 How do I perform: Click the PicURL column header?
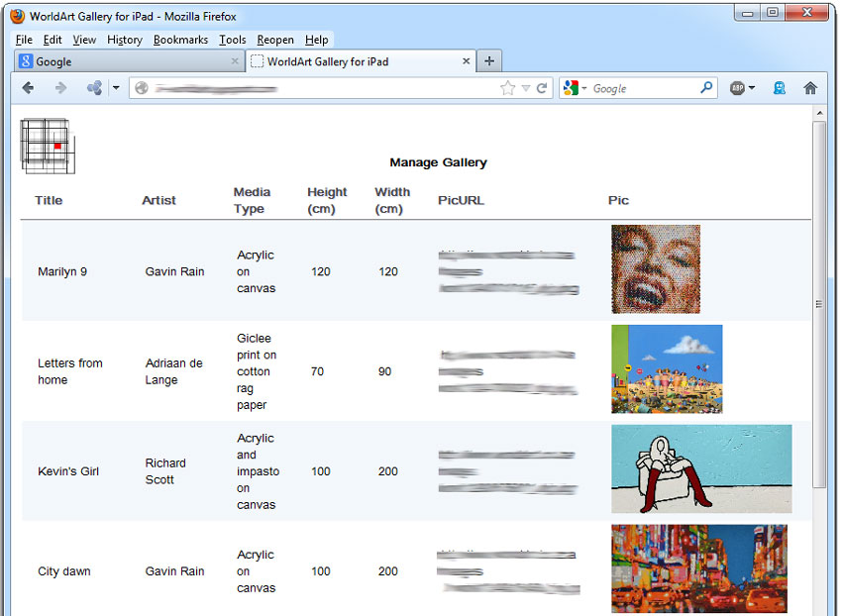461,200
